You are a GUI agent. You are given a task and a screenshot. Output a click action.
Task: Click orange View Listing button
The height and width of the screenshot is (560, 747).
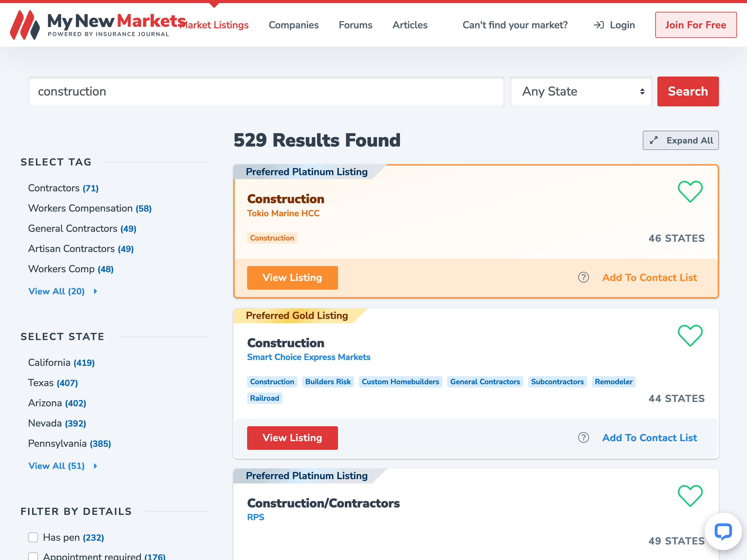[292, 278]
